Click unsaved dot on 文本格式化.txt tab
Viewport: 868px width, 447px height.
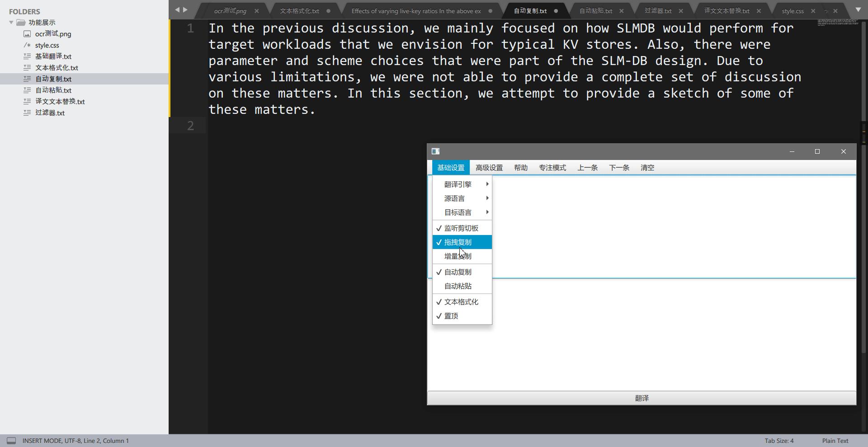point(328,11)
